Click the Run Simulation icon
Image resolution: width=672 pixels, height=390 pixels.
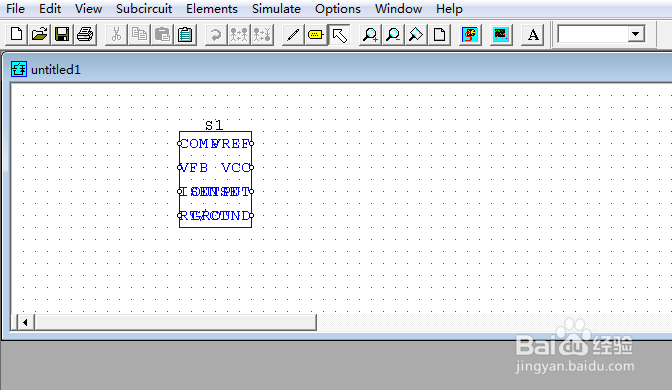tap(470, 34)
